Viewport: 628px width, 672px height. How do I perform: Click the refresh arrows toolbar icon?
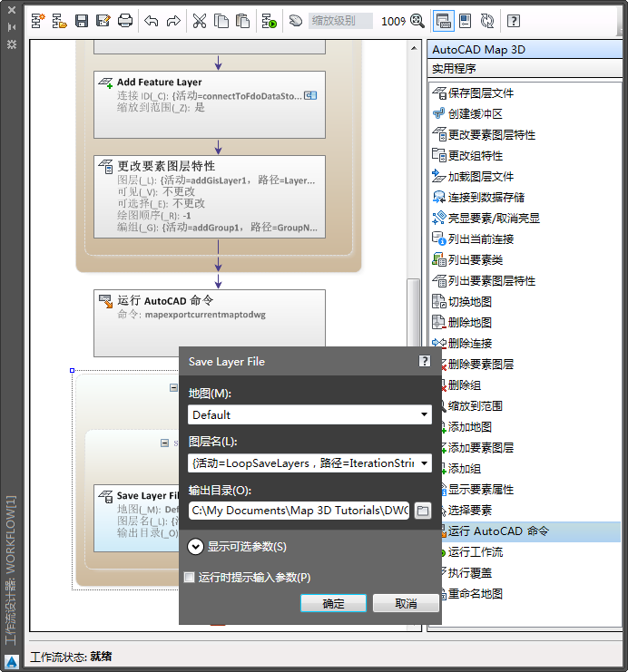[x=487, y=21]
